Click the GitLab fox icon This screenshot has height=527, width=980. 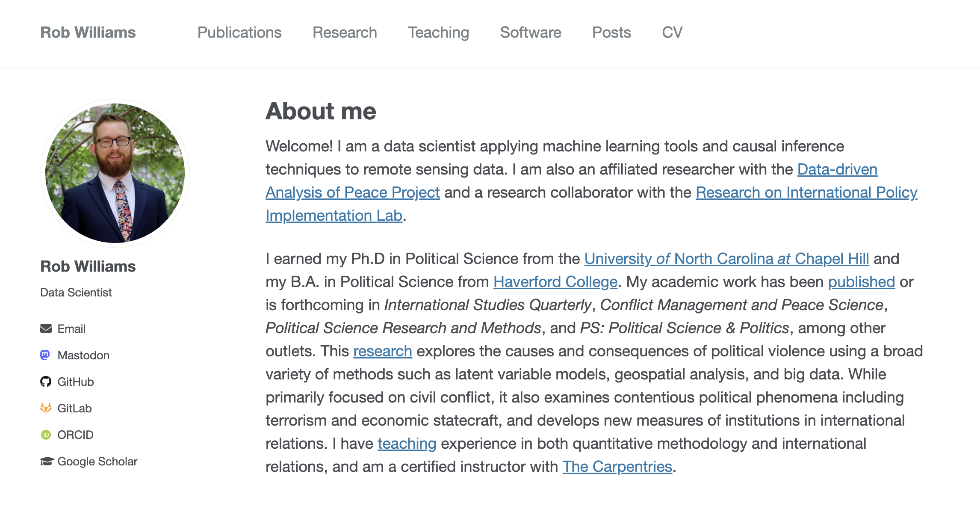click(x=46, y=408)
